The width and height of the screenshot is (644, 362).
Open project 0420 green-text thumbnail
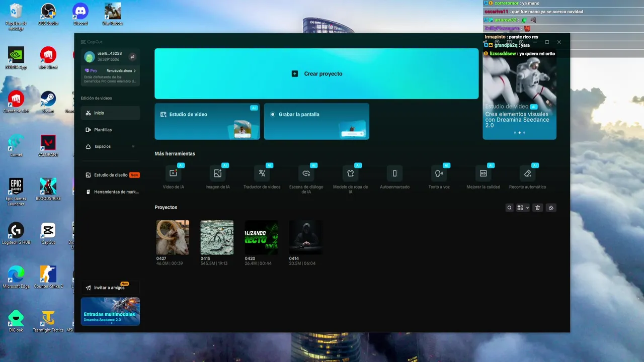click(261, 237)
